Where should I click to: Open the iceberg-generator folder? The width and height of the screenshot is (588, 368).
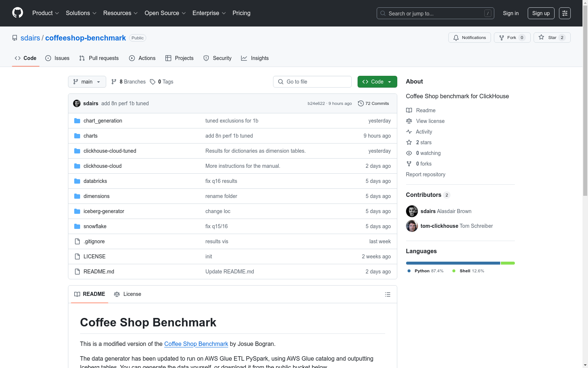(x=104, y=211)
